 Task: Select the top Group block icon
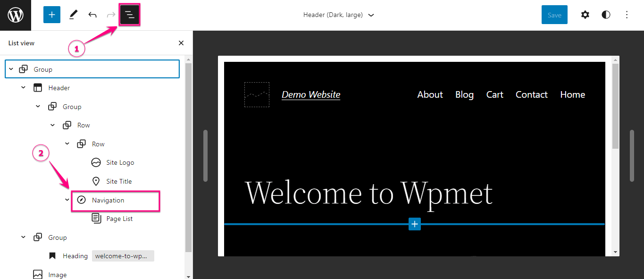tap(23, 69)
